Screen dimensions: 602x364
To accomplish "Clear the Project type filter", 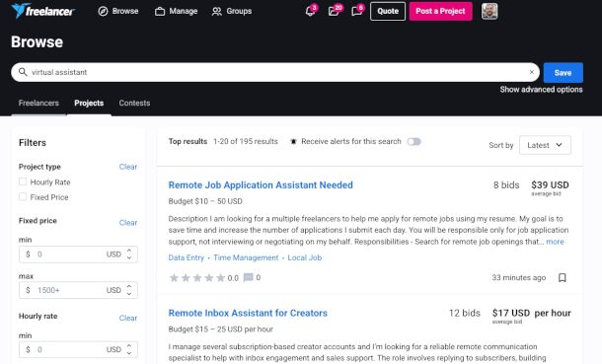I will click(128, 167).
